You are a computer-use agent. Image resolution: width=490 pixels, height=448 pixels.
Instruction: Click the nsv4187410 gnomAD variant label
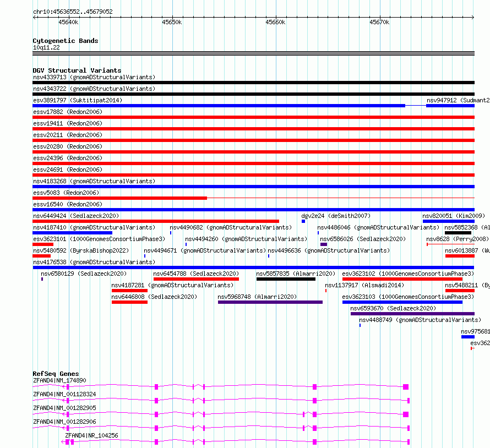click(x=94, y=227)
